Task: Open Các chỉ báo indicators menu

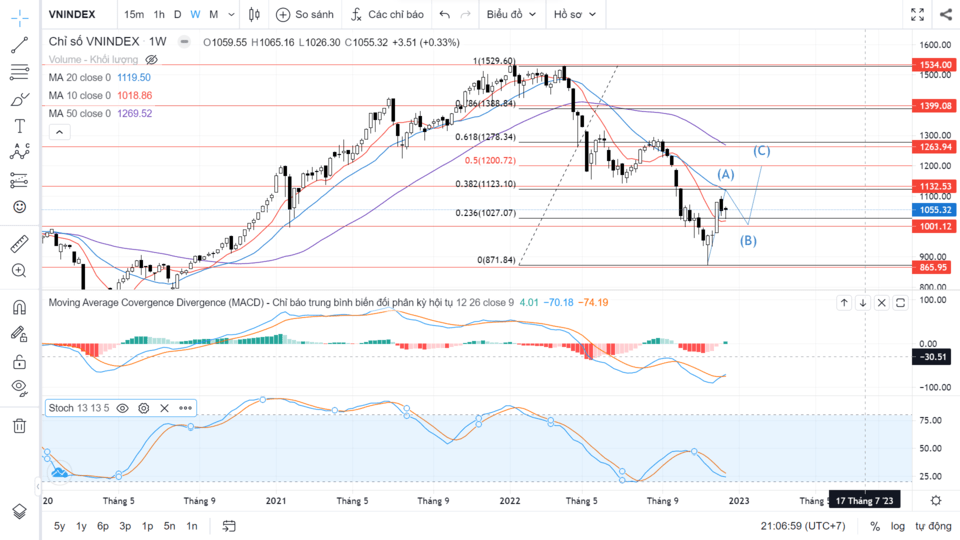Action: click(x=387, y=14)
